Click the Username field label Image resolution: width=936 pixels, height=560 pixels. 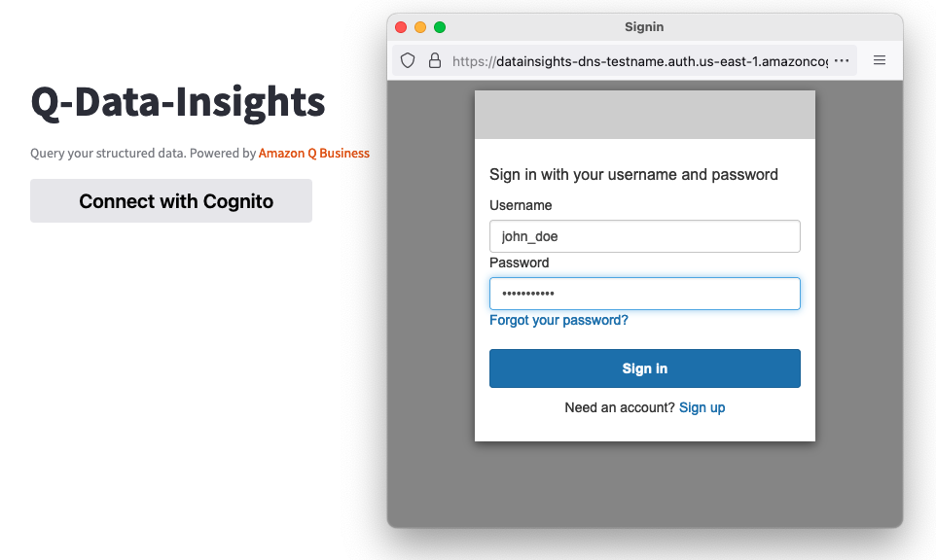tap(521, 205)
